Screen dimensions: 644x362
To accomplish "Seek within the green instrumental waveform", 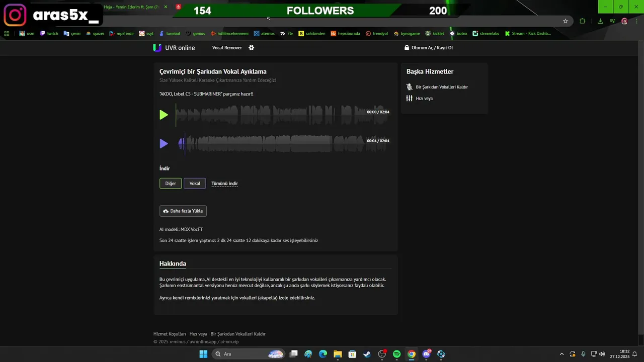I will [283, 115].
